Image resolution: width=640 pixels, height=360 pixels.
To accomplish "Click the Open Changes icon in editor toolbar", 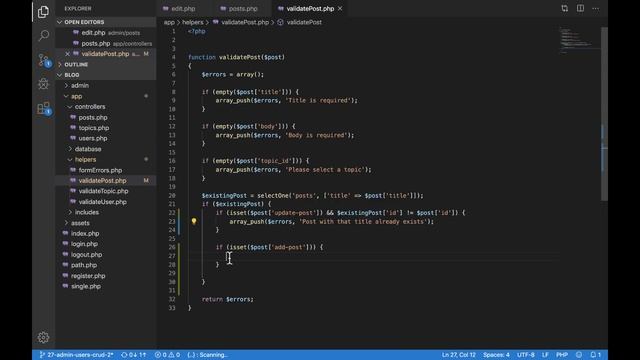I will 564,8.
